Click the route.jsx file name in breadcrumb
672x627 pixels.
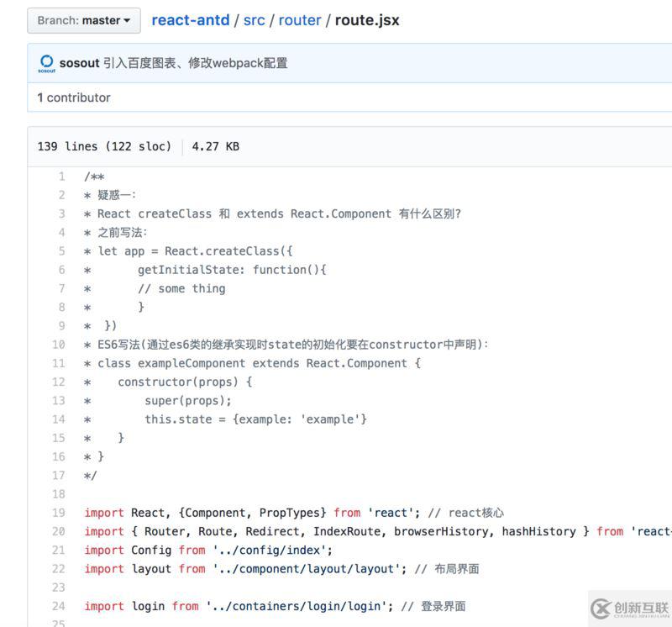(367, 20)
